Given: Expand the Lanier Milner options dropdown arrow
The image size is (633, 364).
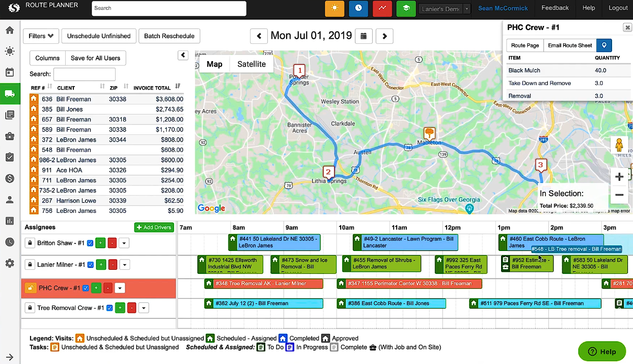Looking at the screenshot, I should pyautogui.click(x=124, y=264).
